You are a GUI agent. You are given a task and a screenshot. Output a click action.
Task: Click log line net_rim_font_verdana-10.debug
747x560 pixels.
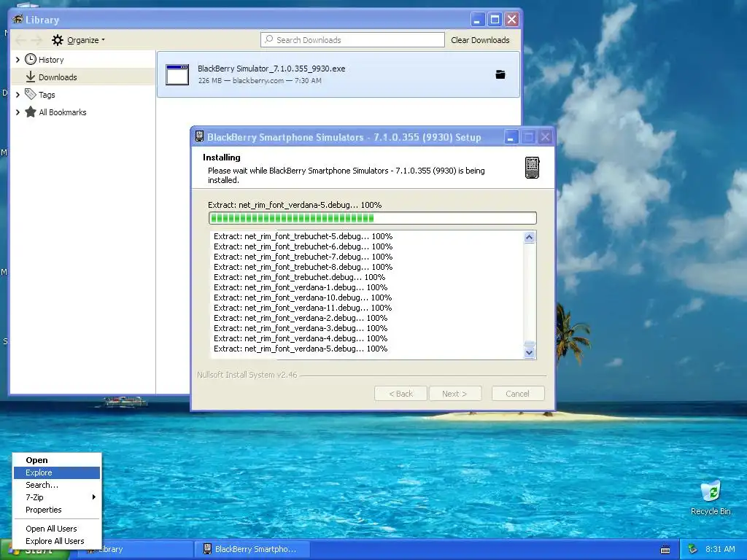pos(303,297)
